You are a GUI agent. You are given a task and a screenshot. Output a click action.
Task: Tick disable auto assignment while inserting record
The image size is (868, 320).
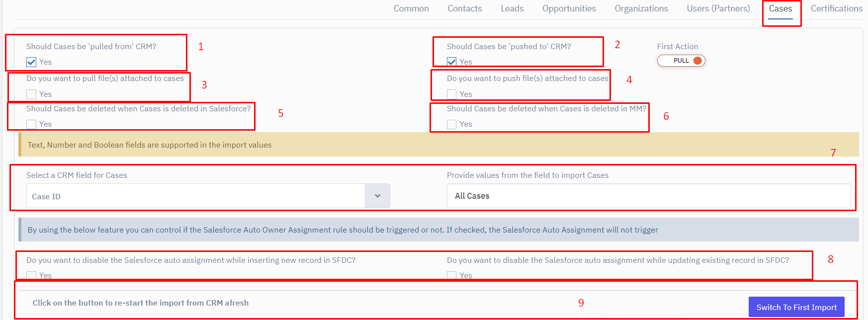point(31,275)
